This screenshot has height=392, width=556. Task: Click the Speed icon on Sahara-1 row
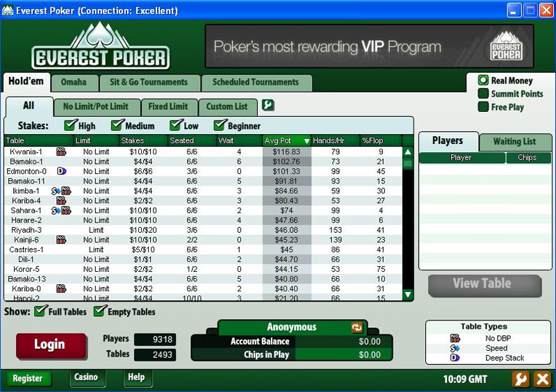[56, 211]
